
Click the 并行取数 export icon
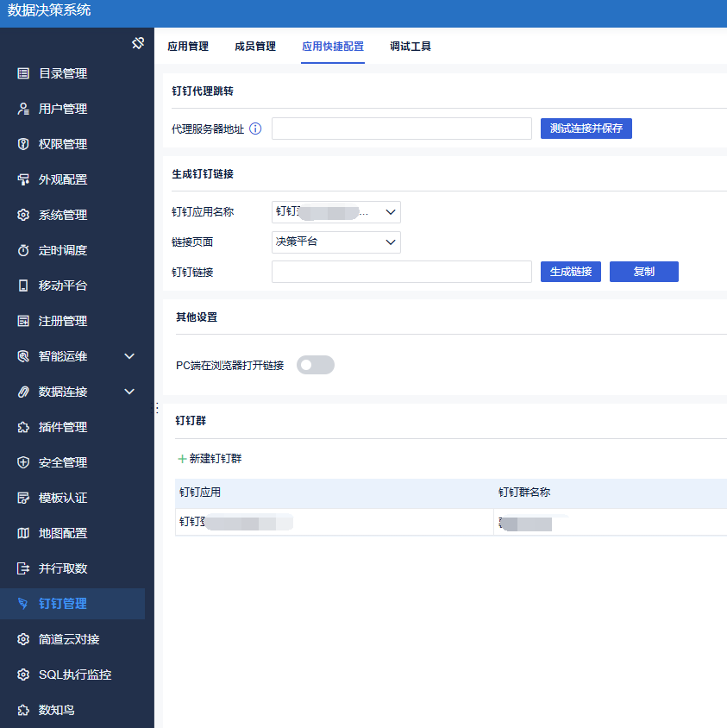(x=23, y=568)
